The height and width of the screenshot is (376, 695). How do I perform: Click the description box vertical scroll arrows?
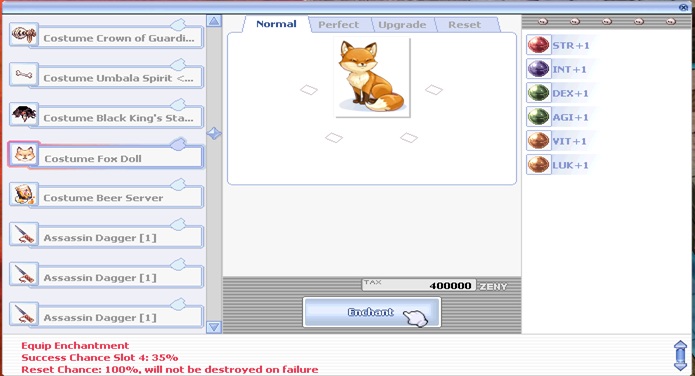tap(680, 355)
